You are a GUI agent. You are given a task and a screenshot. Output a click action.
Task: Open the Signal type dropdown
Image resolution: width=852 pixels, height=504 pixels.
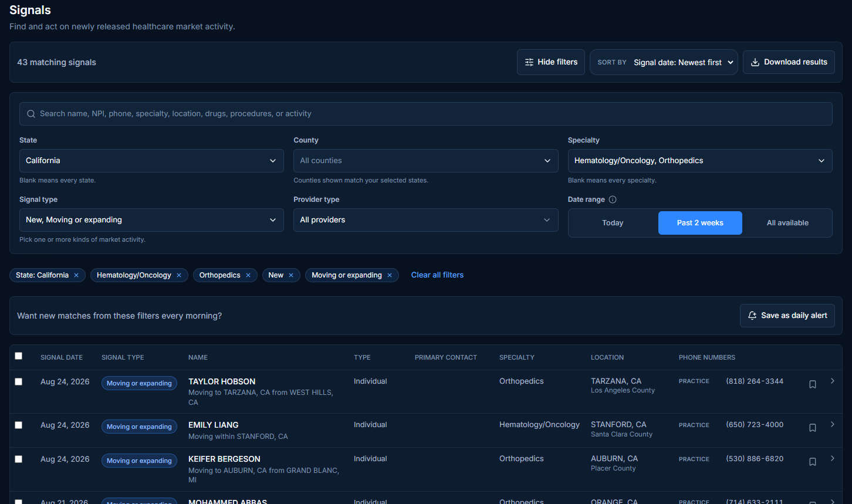pyautogui.click(x=151, y=220)
